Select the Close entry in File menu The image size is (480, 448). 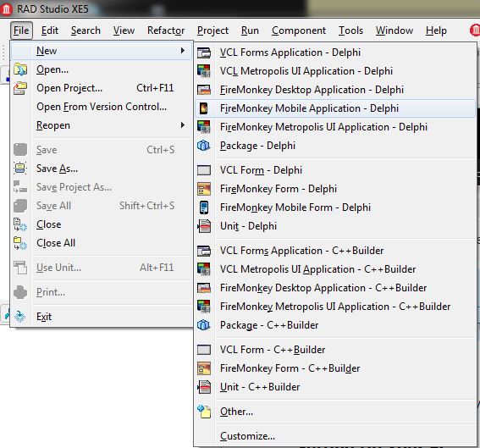click(102, 224)
